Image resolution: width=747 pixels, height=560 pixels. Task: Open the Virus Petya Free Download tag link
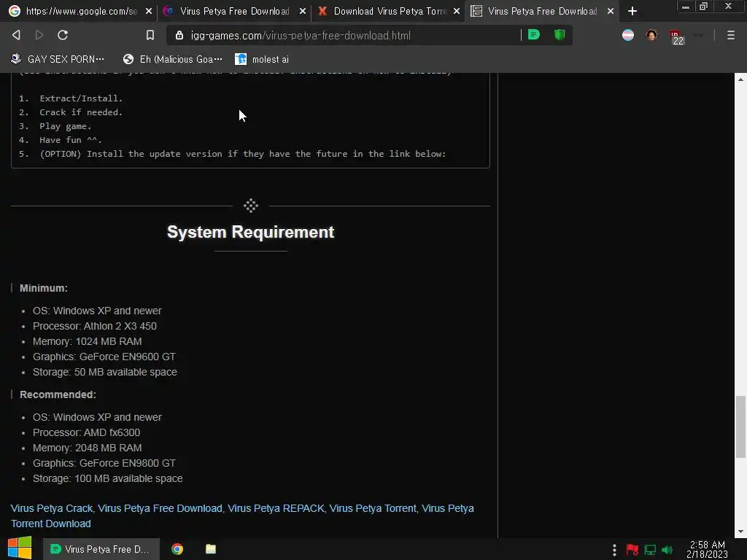click(x=160, y=508)
